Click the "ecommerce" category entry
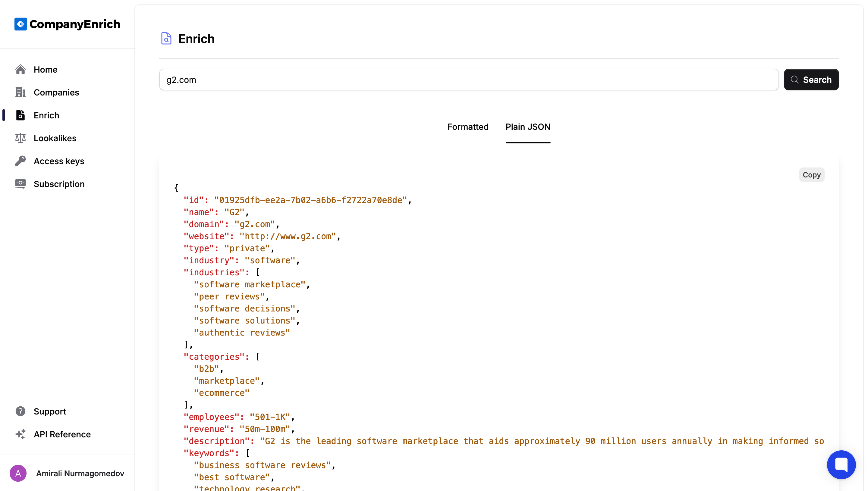 click(x=222, y=393)
